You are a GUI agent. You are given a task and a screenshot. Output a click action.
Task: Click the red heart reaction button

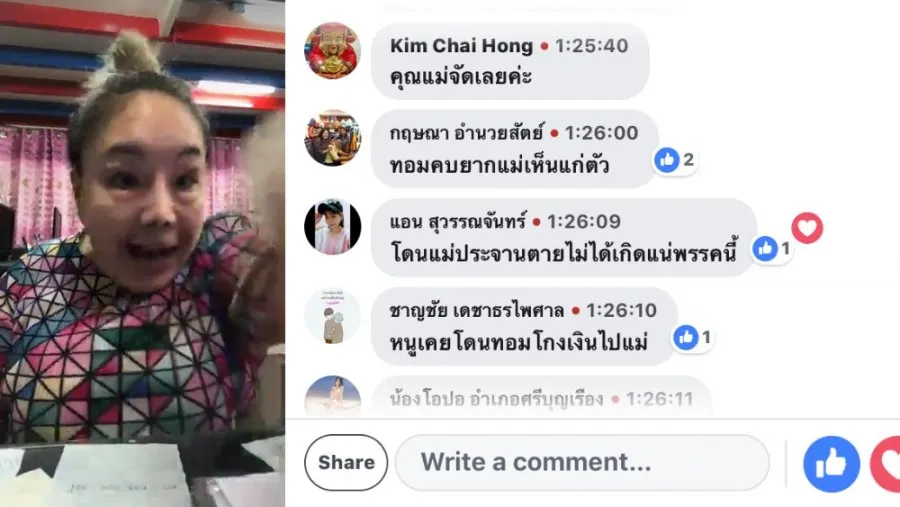click(885, 464)
